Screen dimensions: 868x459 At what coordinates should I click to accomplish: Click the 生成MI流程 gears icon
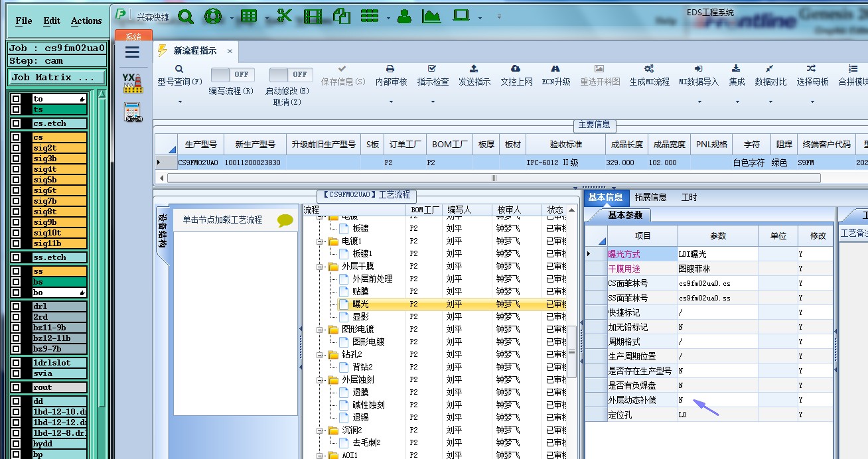(x=649, y=68)
